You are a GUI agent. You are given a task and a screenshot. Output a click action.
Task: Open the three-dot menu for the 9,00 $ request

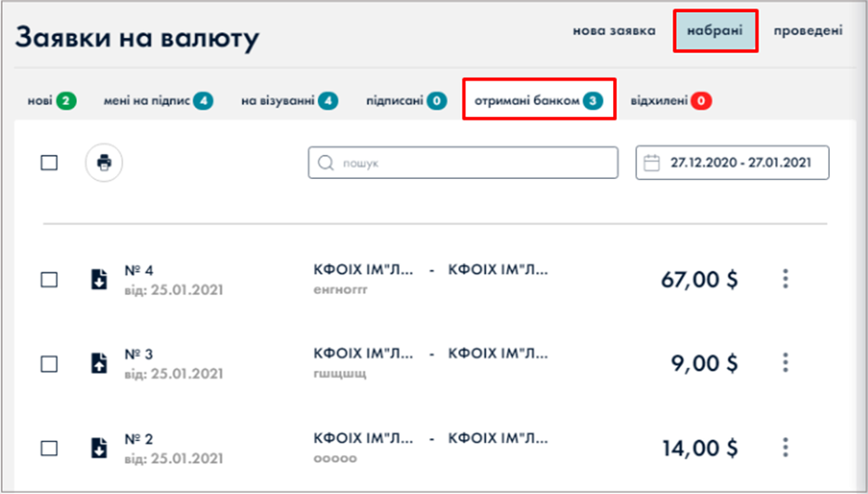[785, 363]
